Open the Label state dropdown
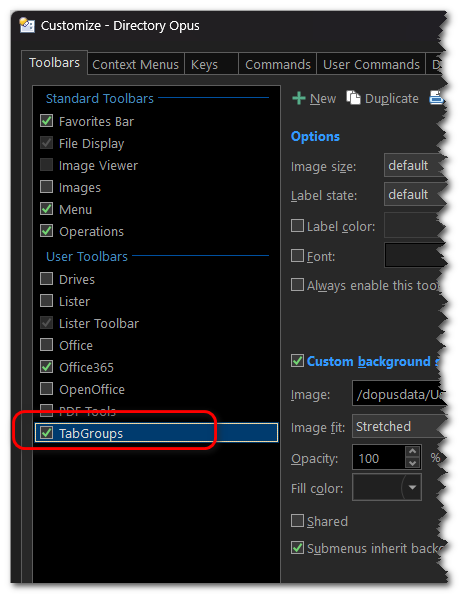Screen dimensions: 465x594 coord(415,194)
